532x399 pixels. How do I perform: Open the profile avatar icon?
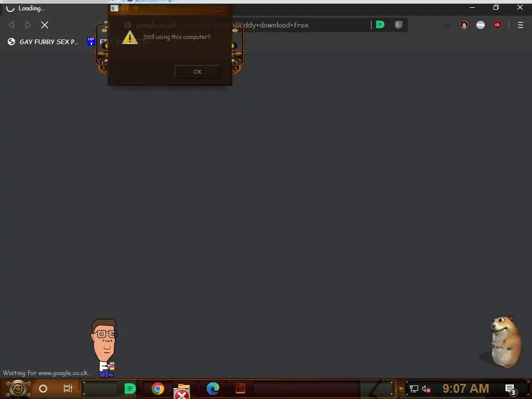pyautogui.click(x=464, y=25)
